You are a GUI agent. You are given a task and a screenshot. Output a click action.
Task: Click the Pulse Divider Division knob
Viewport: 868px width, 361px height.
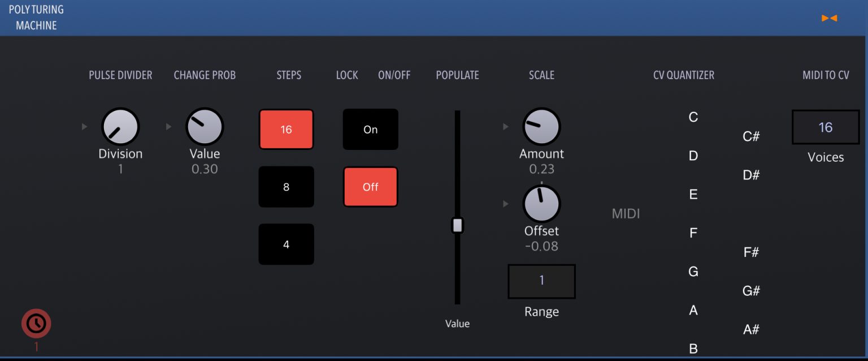(x=120, y=127)
